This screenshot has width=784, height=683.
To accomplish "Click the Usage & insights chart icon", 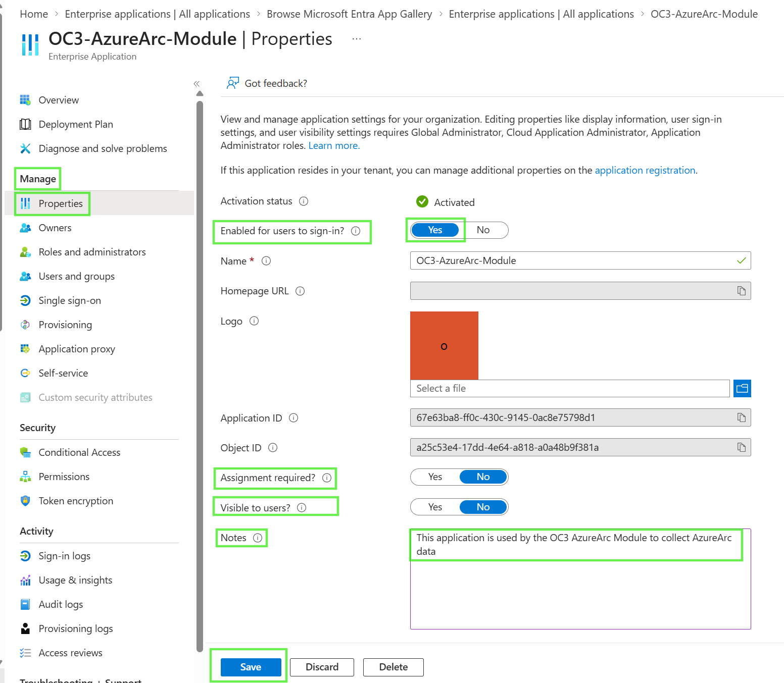I will (25, 580).
